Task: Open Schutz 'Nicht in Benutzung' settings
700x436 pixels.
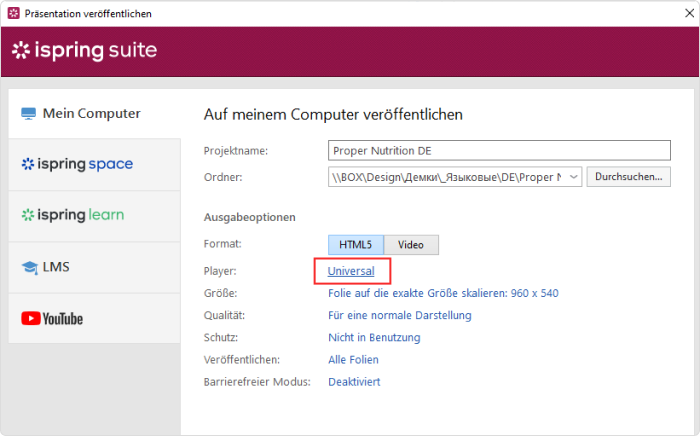Action: (374, 337)
